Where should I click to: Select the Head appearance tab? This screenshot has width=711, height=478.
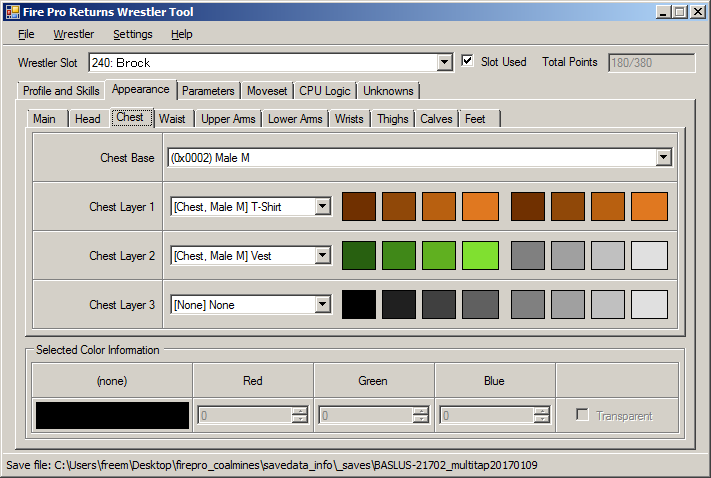click(x=88, y=119)
